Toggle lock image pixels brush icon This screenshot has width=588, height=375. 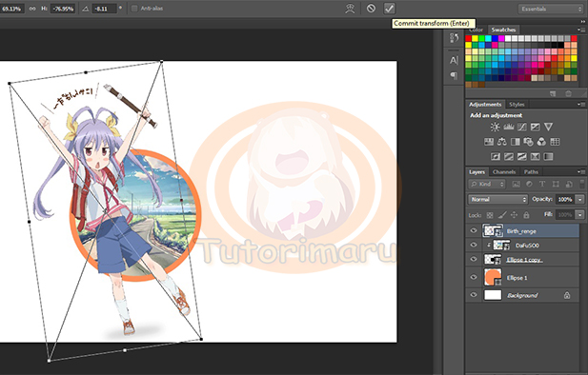click(502, 215)
